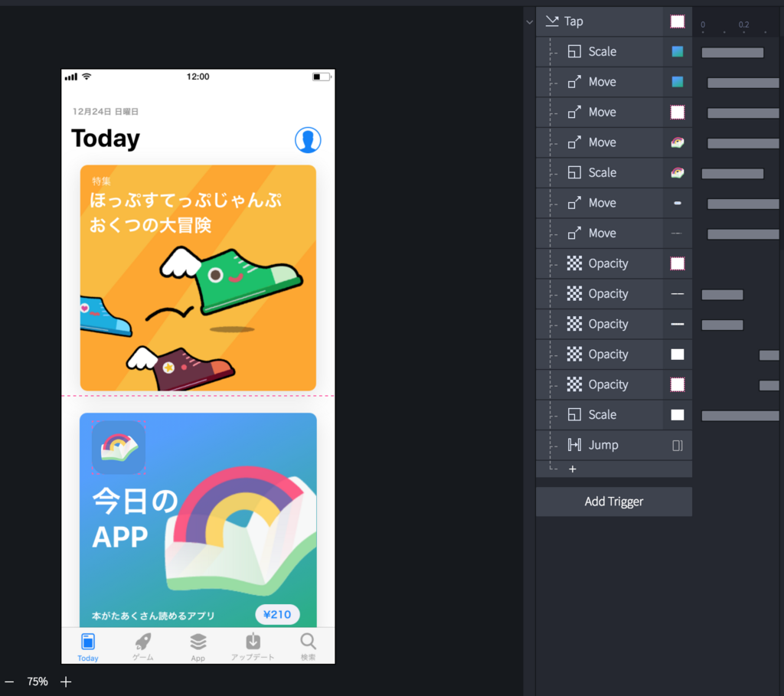
Task: Select blue gradient thumbnail in the Scale row
Action: [678, 51]
